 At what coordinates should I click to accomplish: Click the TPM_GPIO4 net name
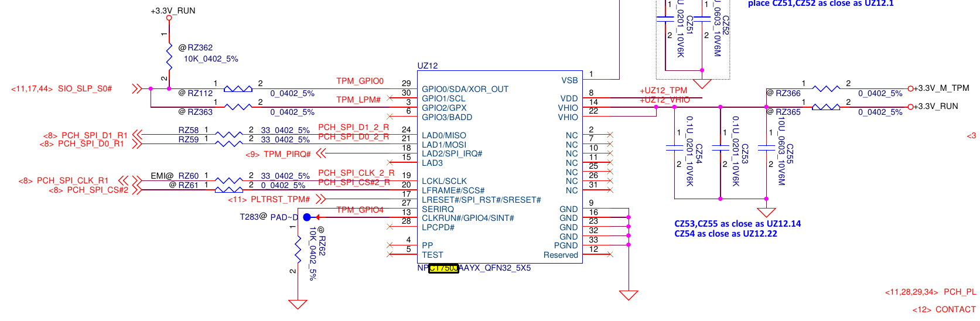pyautogui.click(x=360, y=210)
